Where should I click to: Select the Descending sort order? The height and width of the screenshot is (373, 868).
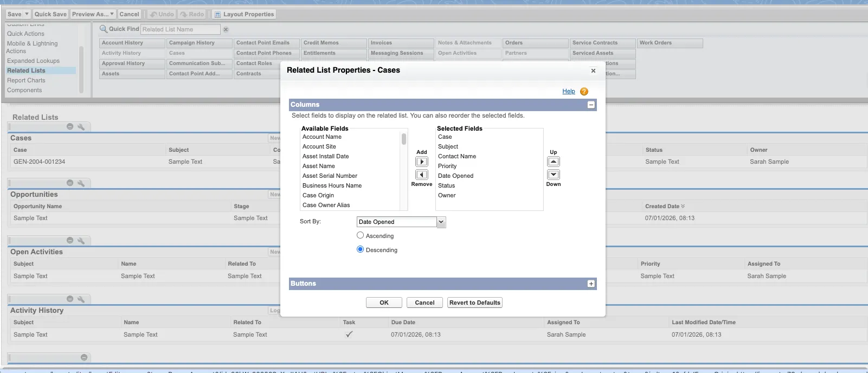[360, 249]
